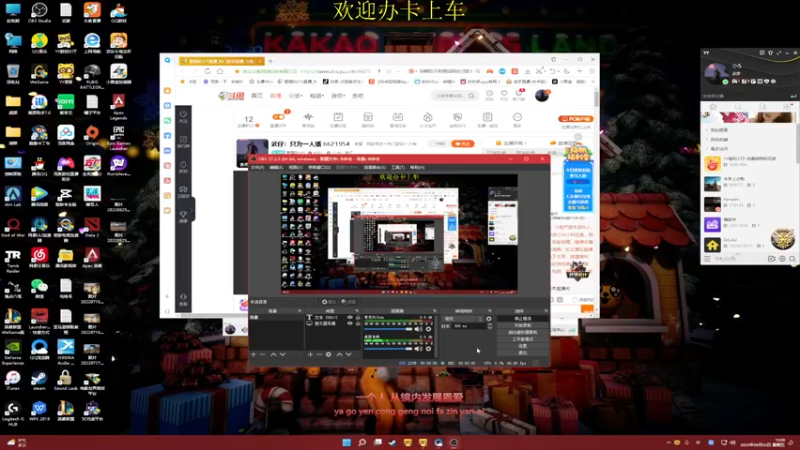Open the Rumbleverse desktop shortcut
The image size is (800, 450).
(x=118, y=166)
